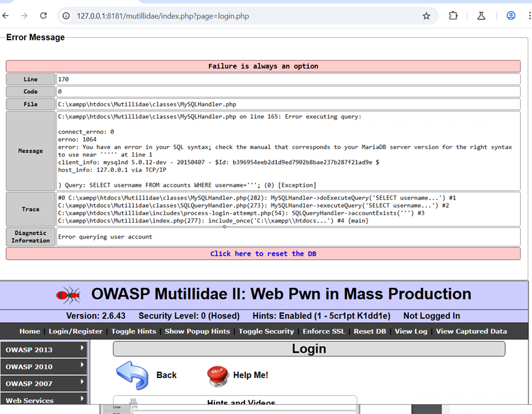Open the Home menu item
This screenshot has height=414, width=532.
coord(30,331)
